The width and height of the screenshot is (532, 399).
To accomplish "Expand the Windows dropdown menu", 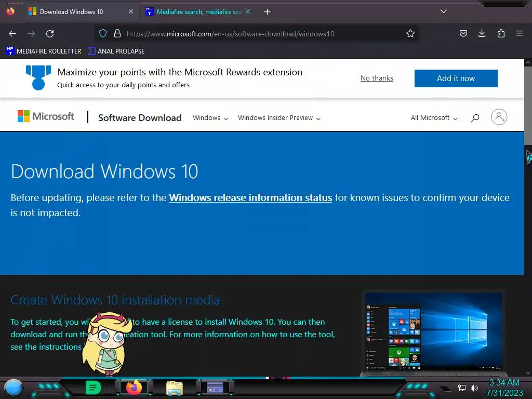I will 210,118.
